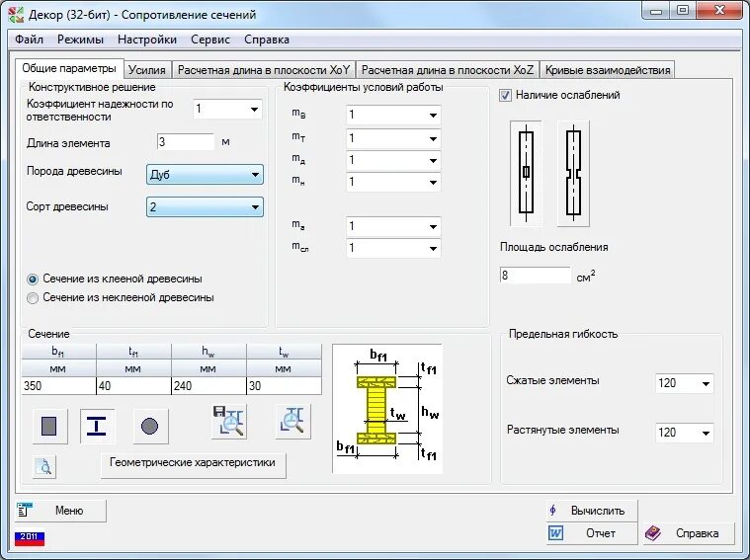Click the tw column header
This screenshot has height=560, width=750.
tap(285, 352)
